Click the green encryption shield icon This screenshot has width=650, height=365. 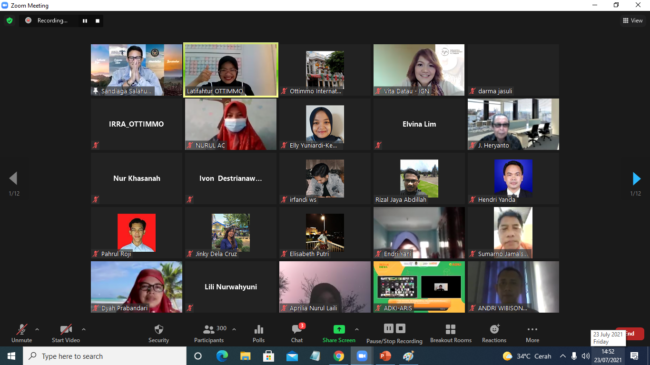click(10, 20)
